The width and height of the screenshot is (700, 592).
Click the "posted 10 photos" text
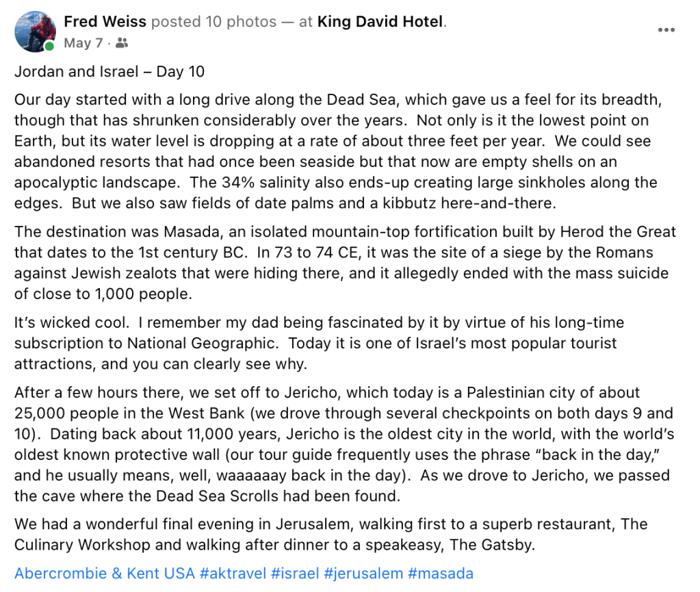(x=213, y=22)
